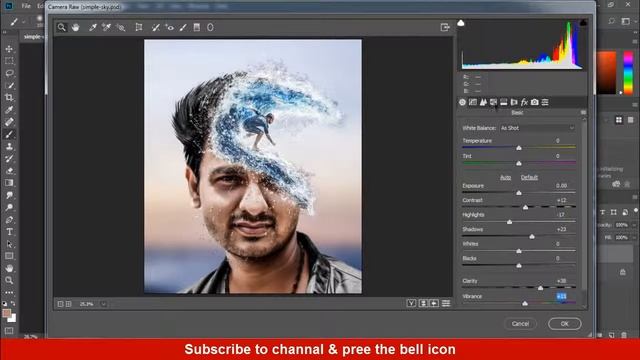The height and width of the screenshot is (360, 640).
Task: Toggle shadow clipping warning on histogram
Action: [461, 23]
